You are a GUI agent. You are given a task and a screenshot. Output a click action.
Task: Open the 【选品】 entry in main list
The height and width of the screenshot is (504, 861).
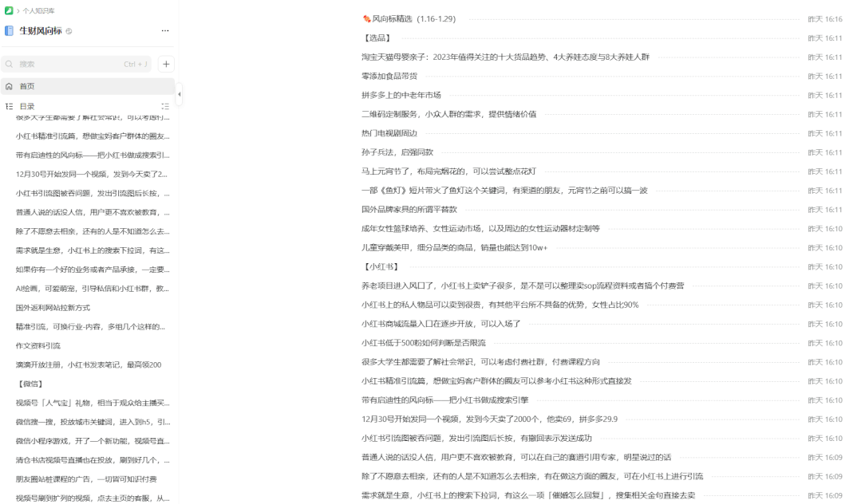pos(377,38)
